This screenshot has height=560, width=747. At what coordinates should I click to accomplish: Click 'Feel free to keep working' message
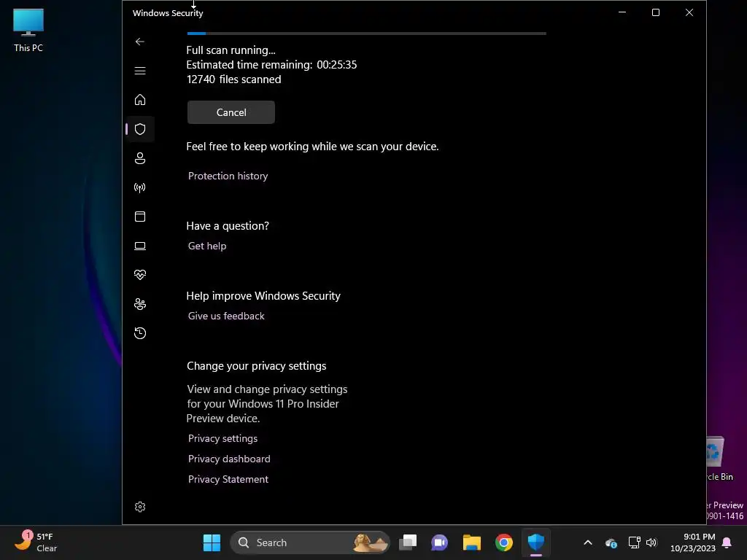pyautogui.click(x=312, y=146)
